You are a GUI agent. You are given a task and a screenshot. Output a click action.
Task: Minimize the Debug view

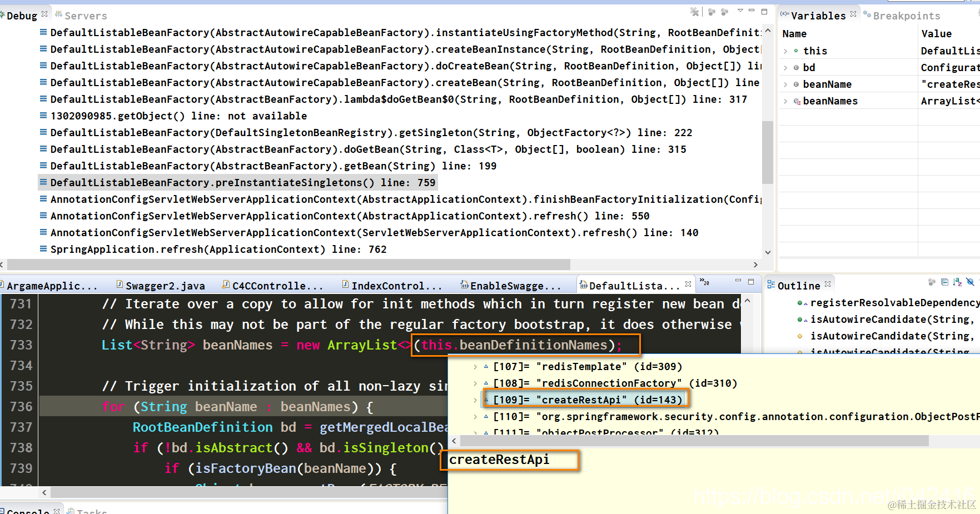(752, 11)
